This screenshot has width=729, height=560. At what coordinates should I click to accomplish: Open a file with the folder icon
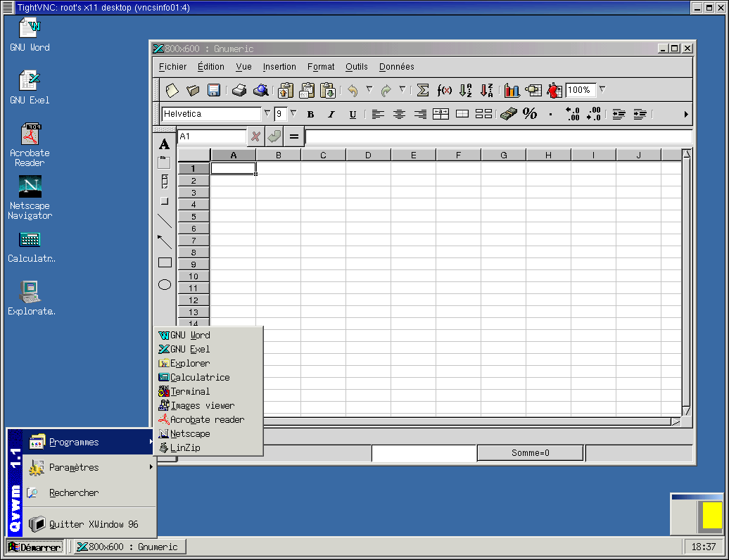tap(193, 90)
